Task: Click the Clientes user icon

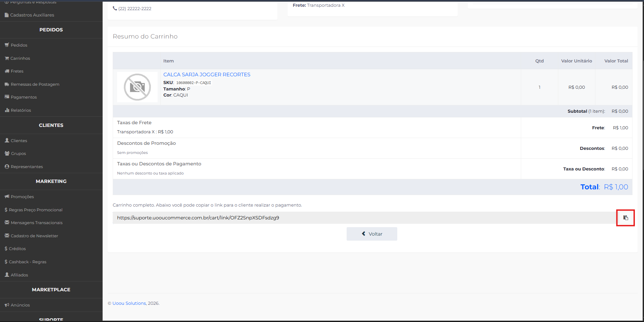Action: coord(7,140)
